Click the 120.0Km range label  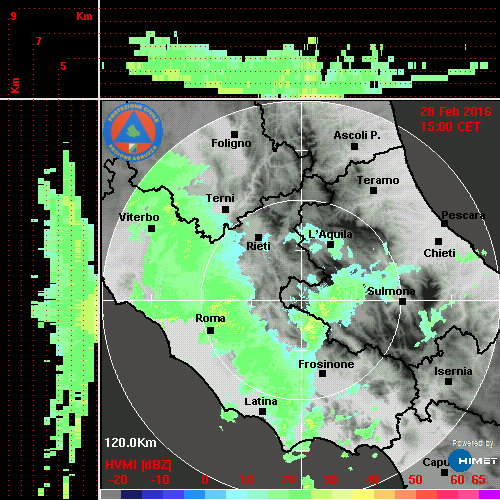[x=130, y=443]
